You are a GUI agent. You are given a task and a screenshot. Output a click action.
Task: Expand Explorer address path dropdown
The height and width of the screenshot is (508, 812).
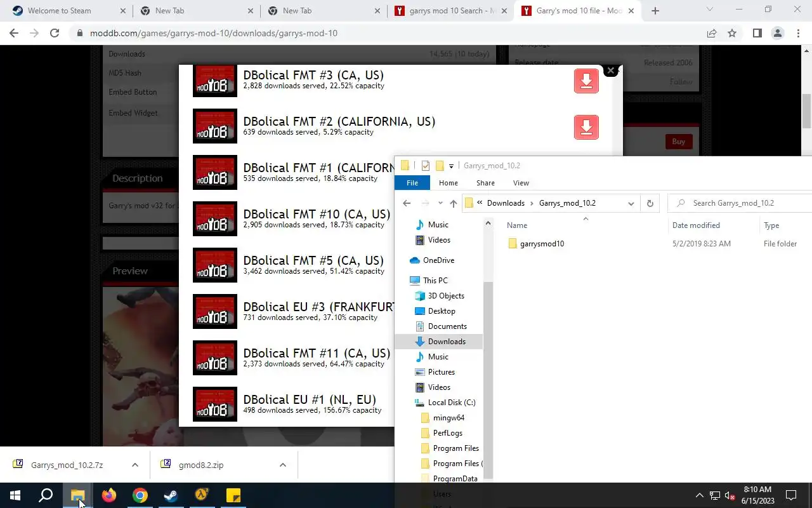coord(631,203)
